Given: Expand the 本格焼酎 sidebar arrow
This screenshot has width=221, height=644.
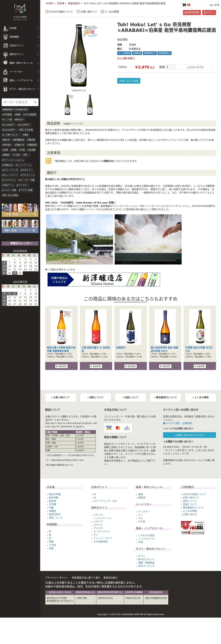Looking at the screenshot, I should (x=38, y=37).
